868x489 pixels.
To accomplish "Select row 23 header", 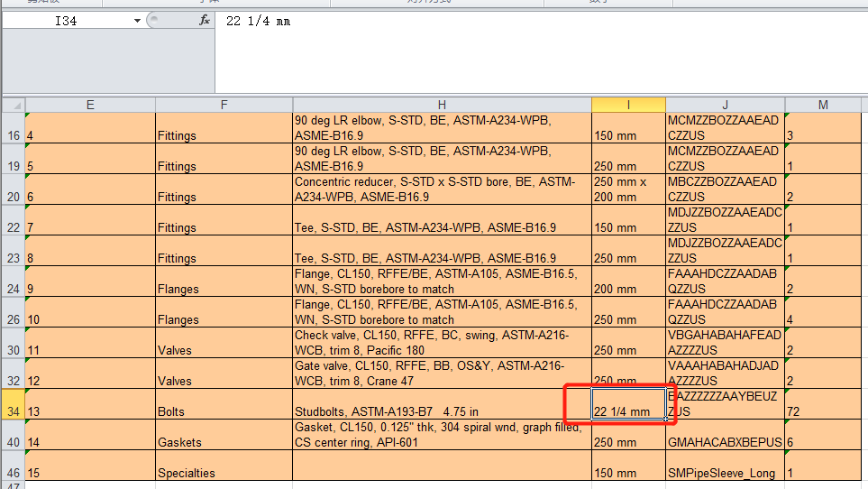I will pos(14,251).
